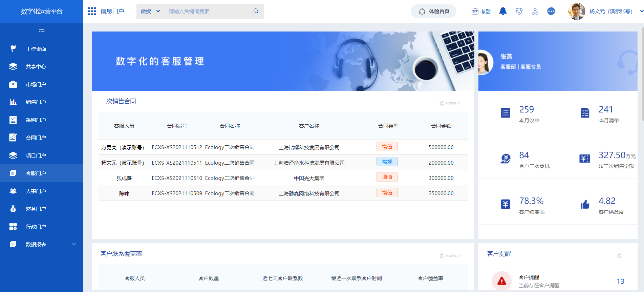
Task: Refresh the 客户提醒 panel
Action: click(619, 256)
